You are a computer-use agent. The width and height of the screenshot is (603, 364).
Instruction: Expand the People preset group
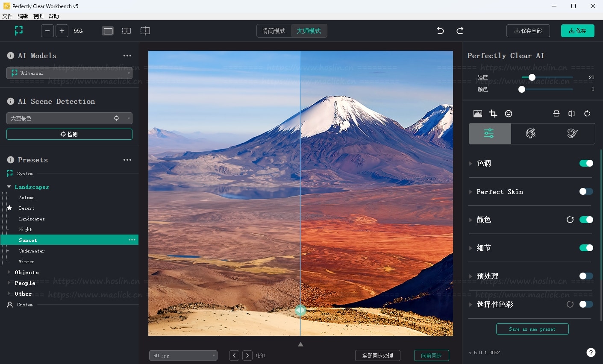(9, 283)
